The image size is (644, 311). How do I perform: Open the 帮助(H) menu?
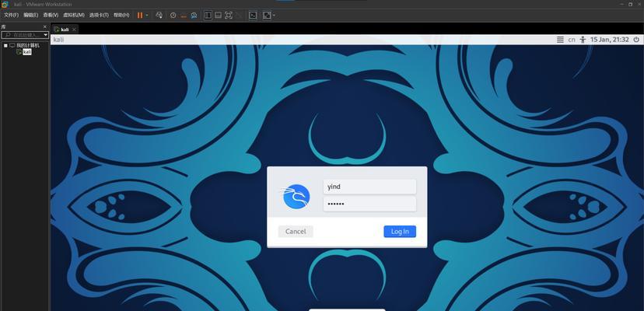click(x=121, y=16)
